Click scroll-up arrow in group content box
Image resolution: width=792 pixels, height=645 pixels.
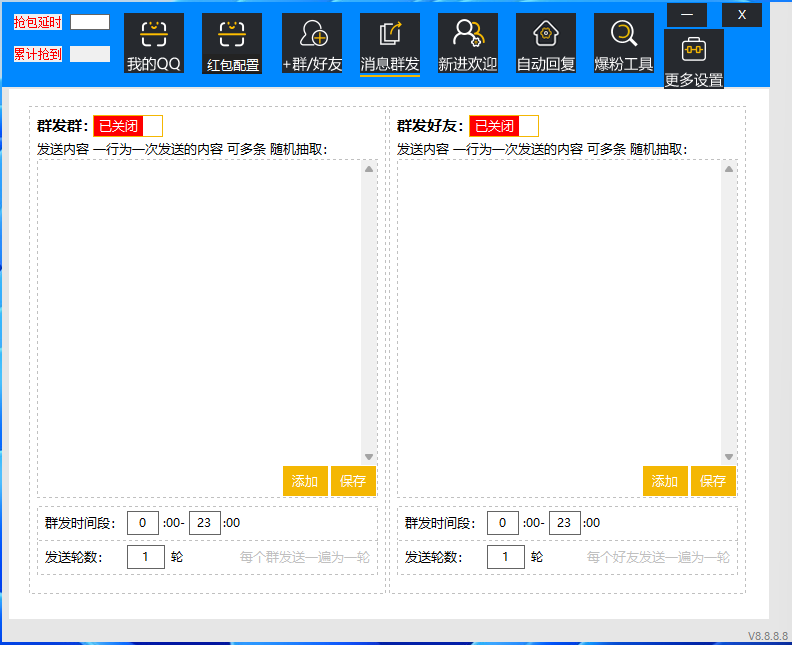[369, 169]
